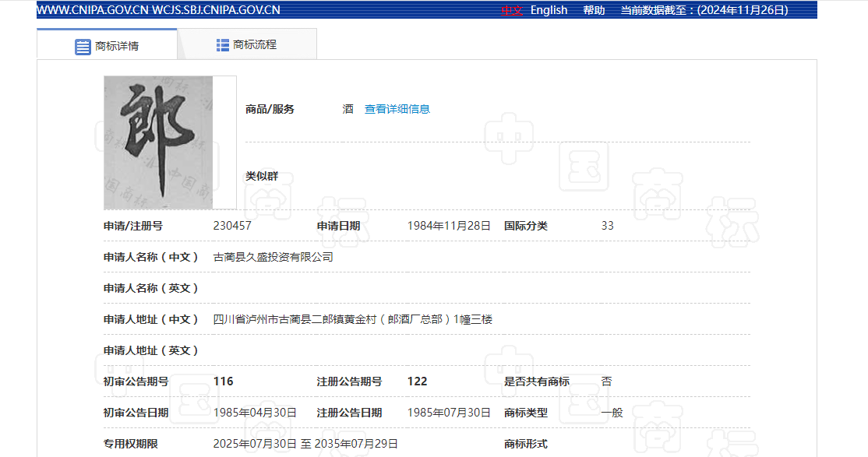Click the 申请人地址（英文） label

(151, 350)
